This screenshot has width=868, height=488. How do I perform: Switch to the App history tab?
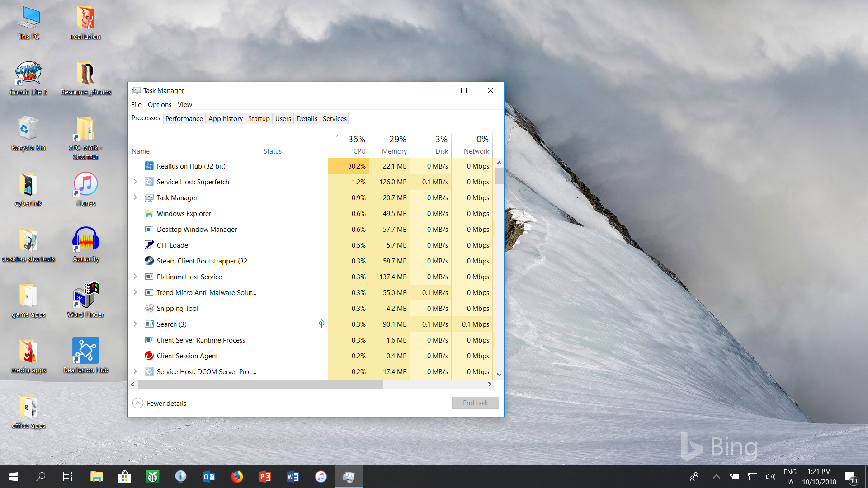[x=226, y=118]
